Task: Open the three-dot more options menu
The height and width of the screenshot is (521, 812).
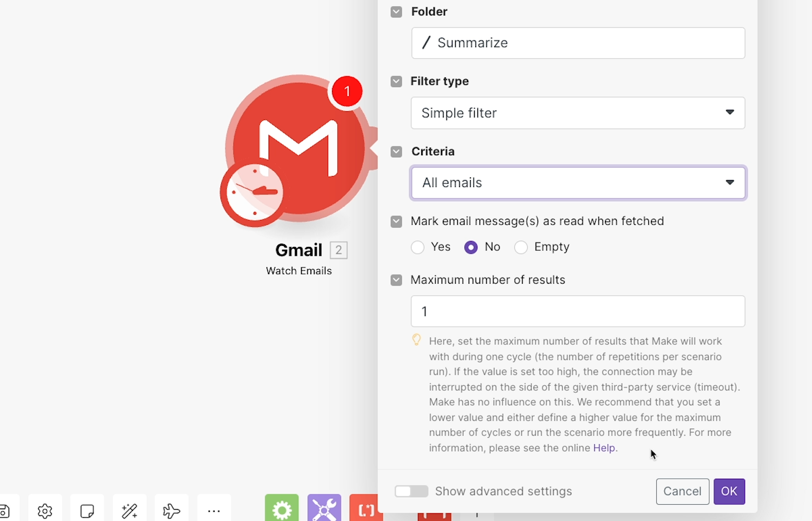Action: coord(214,510)
